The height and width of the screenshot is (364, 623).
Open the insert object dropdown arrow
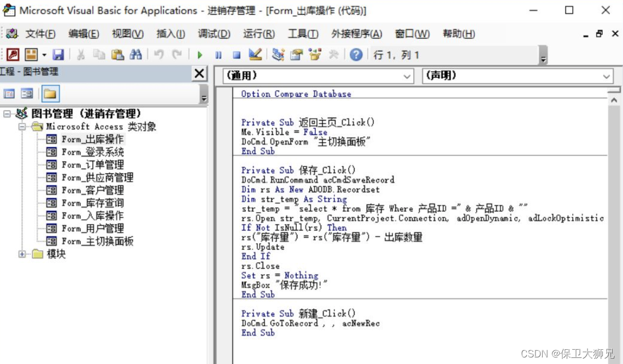44,55
